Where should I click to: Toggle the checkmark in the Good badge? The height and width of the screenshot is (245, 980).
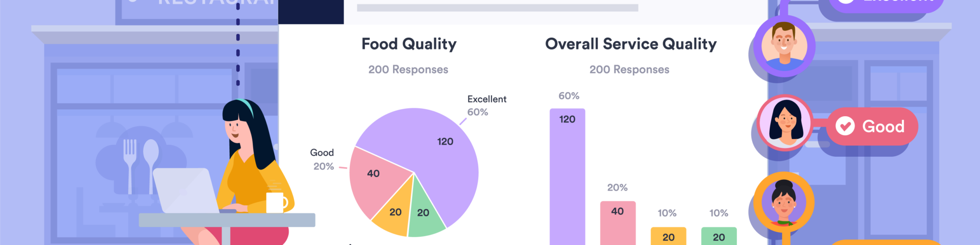845,126
